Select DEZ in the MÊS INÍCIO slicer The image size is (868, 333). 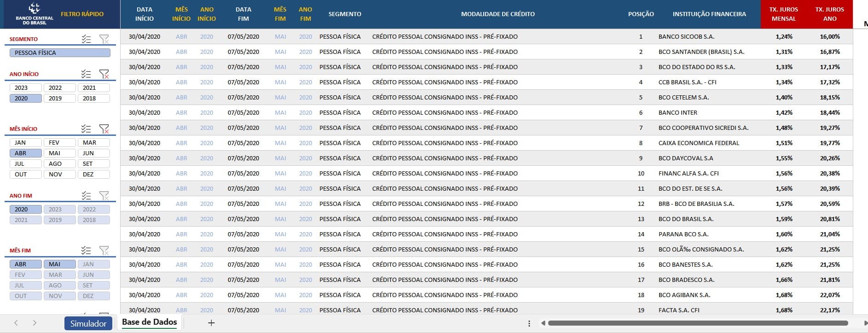(94, 174)
